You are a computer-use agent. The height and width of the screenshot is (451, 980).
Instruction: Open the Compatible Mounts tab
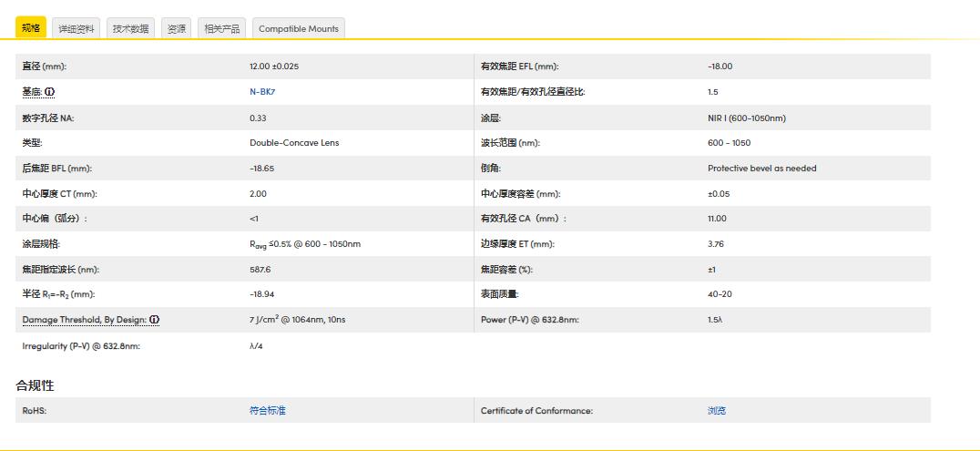(x=298, y=28)
